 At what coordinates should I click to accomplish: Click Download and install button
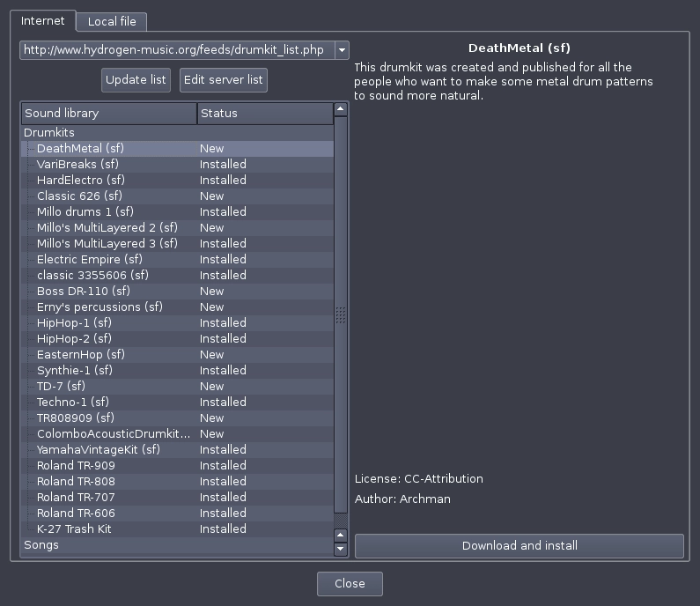point(519,546)
